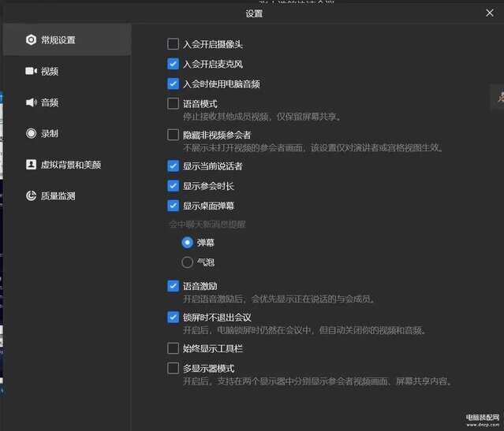Click the 入会时使用电脑音频 label text
Image resolution: width=504 pixels, height=431 pixels.
pos(222,84)
